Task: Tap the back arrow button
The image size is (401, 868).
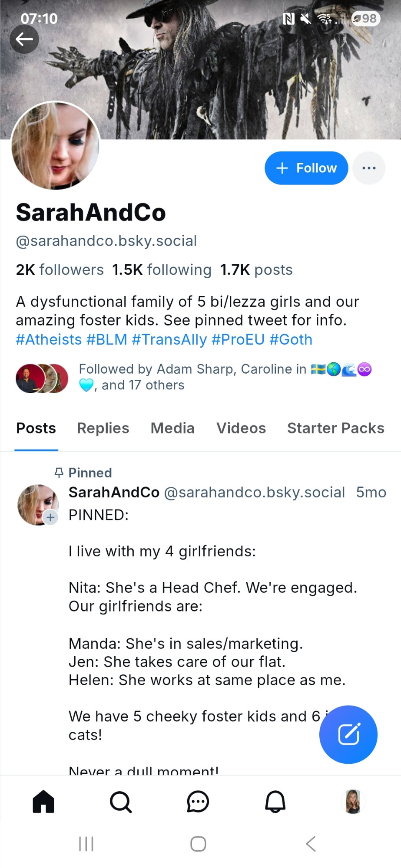Action: point(24,39)
